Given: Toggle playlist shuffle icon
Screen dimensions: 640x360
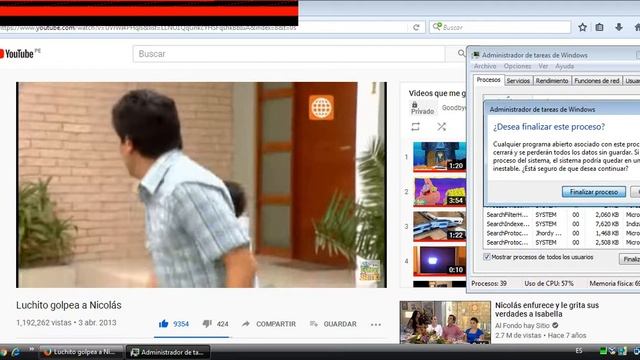Looking at the screenshot, I should [441, 127].
